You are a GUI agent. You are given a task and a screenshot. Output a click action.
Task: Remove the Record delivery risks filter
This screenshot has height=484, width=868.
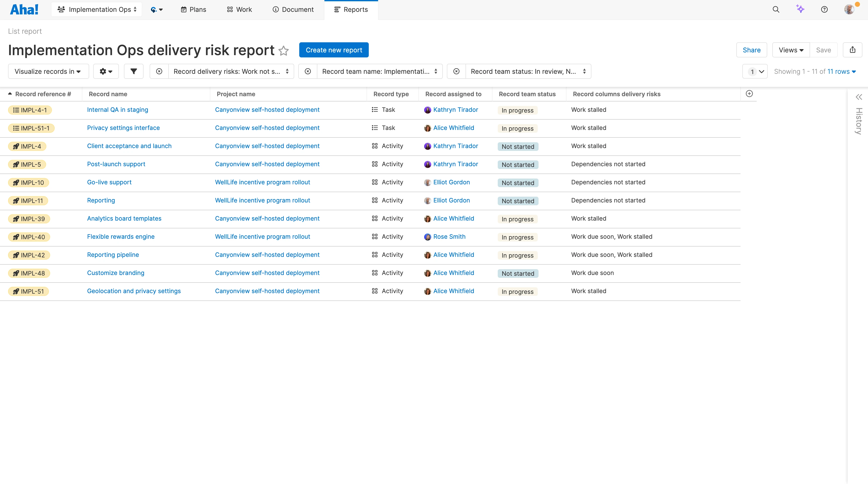coord(159,71)
